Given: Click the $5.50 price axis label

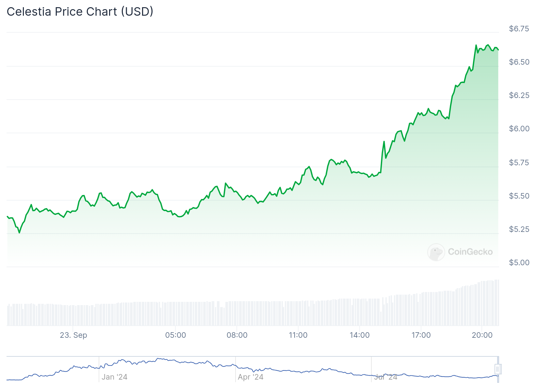Looking at the screenshot, I should point(519,196).
